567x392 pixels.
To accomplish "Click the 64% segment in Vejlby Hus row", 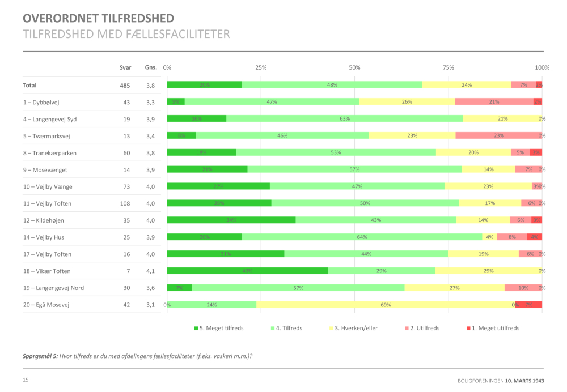I will (x=362, y=237).
